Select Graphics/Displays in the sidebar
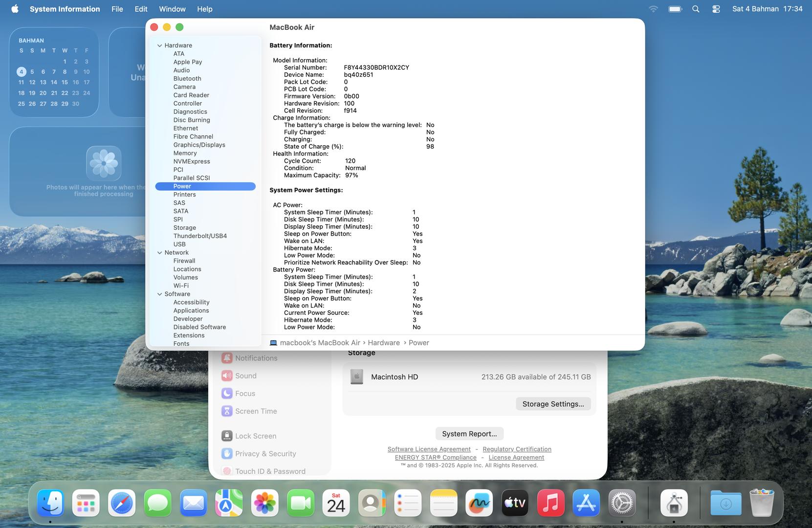Image resolution: width=812 pixels, height=528 pixels. tap(199, 145)
